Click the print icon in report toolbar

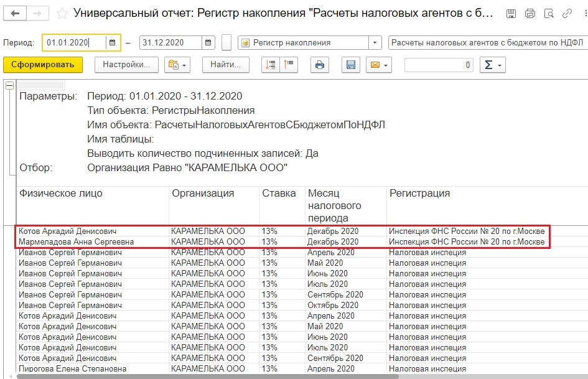coord(320,65)
